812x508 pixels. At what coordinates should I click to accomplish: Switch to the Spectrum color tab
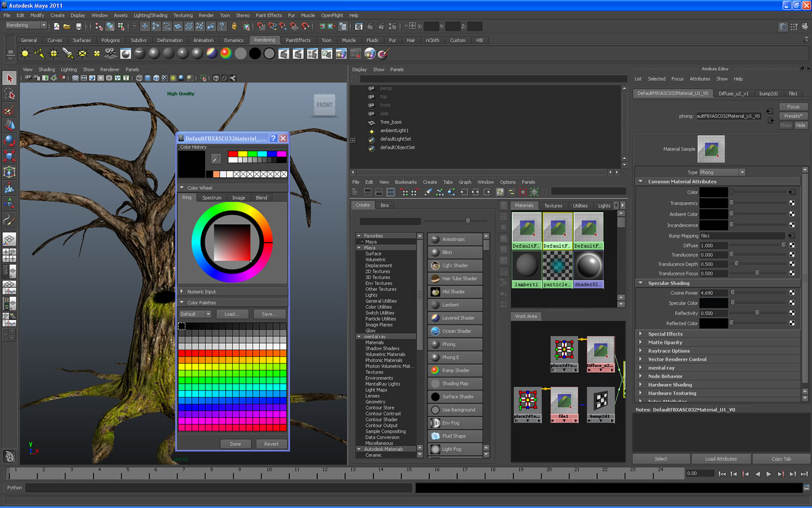[212, 198]
